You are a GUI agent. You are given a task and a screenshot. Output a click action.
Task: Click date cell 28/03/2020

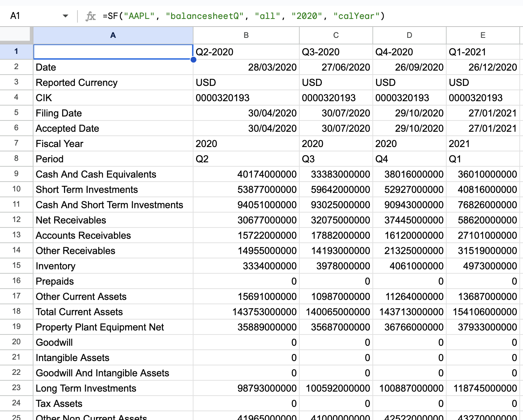[x=246, y=67]
